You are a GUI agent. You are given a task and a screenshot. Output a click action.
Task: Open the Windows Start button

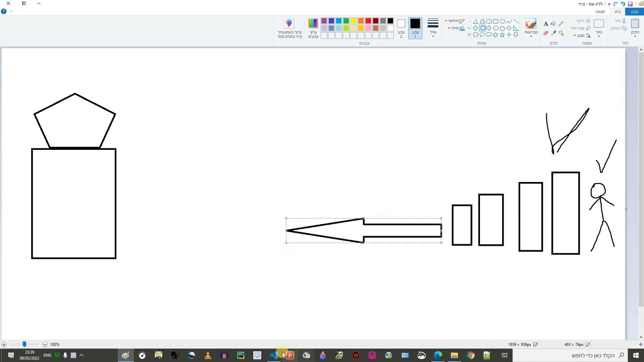pos(636,355)
